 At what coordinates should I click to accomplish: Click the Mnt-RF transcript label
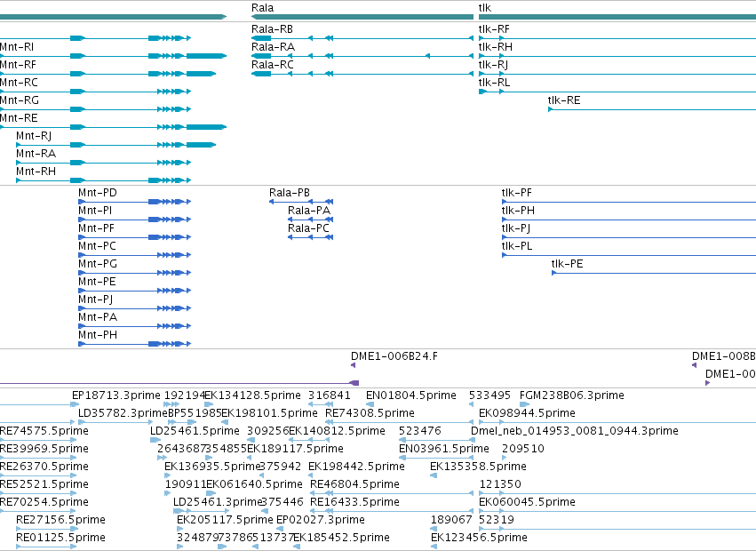[x=18, y=65]
